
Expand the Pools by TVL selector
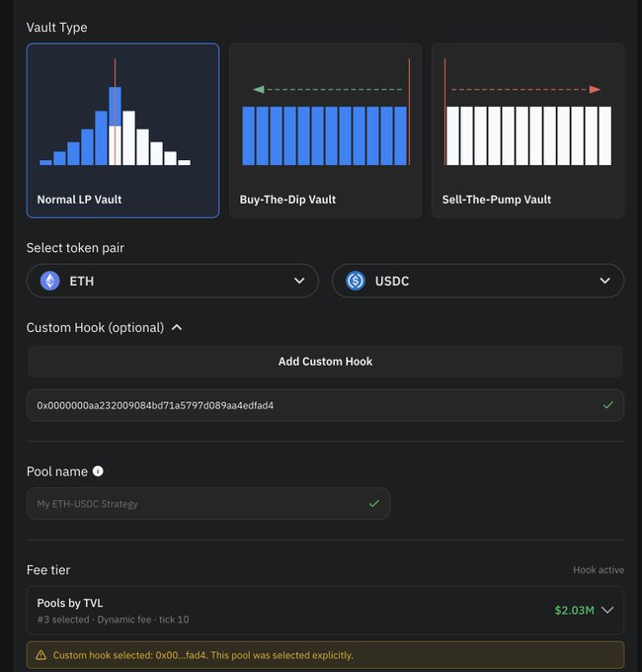point(325,611)
